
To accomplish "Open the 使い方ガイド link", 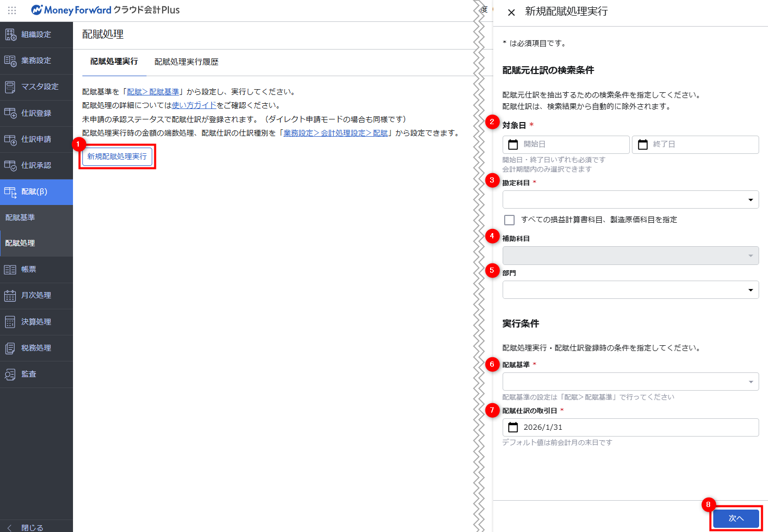I will click(194, 105).
